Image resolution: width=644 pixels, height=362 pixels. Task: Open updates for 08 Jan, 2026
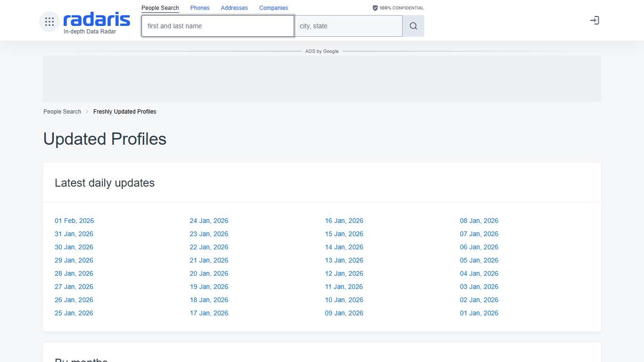479,221
